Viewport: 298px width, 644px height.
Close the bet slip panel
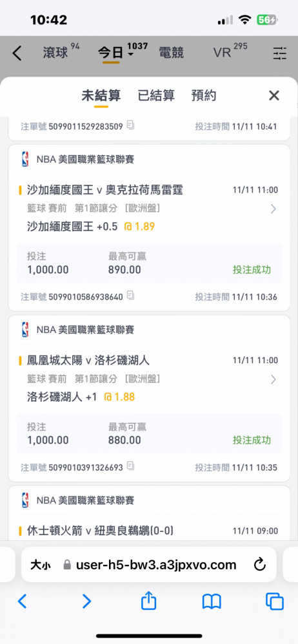click(274, 96)
